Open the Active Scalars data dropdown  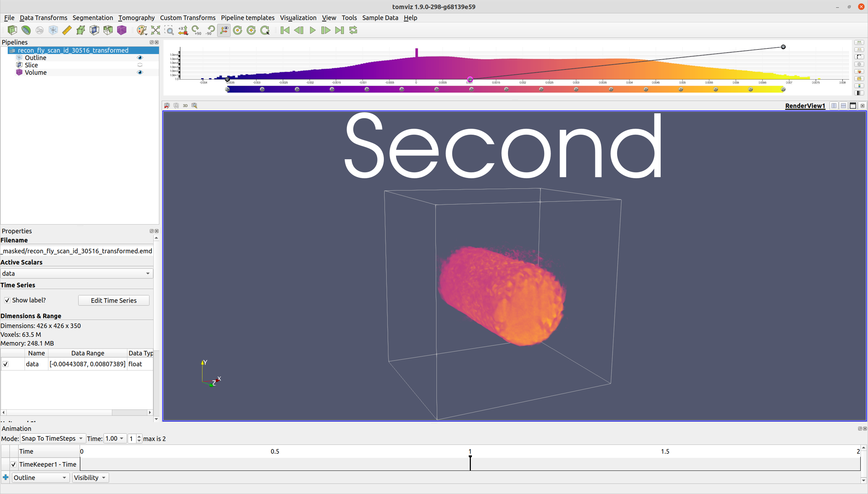click(x=76, y=273)
